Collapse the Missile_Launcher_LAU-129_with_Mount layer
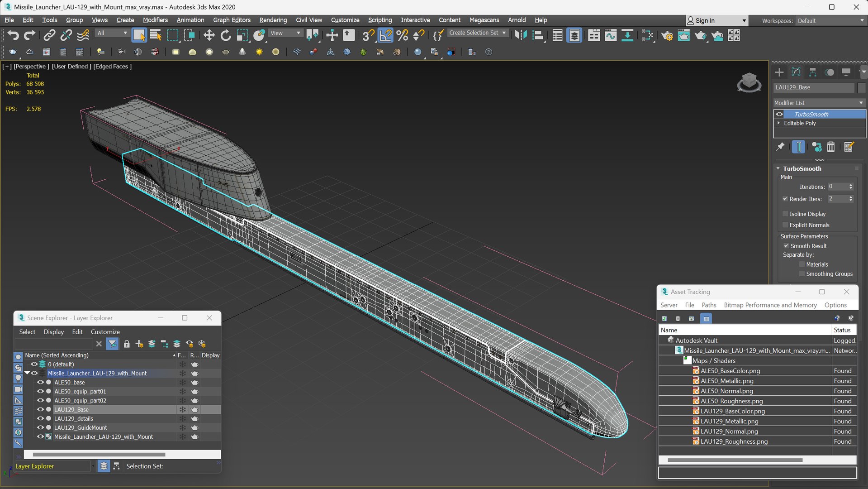Viewport: 868px width, 489px height. 27,373
